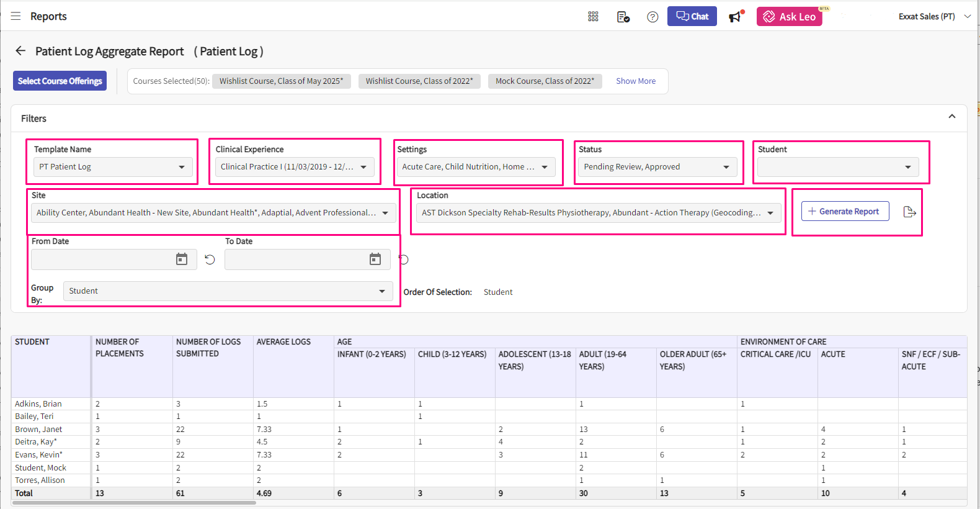The height and width of the screenshot is (509, 980).
Task: Open the announcements megaphone icon
Action: coord(736,17)
